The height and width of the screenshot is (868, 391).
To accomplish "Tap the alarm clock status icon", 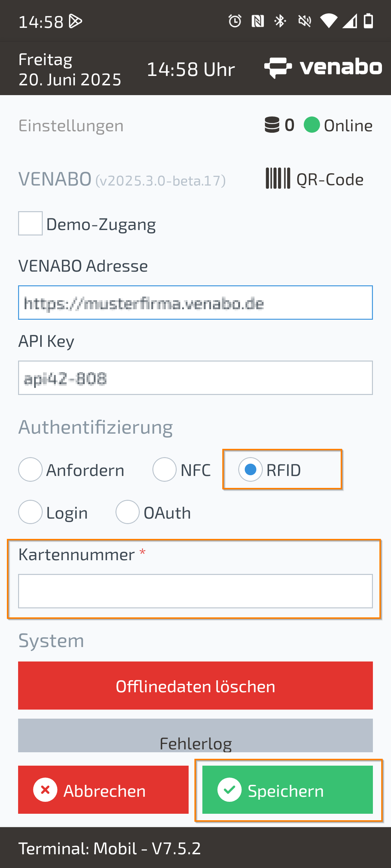I will pyautogui.click(x=235, y=21).
